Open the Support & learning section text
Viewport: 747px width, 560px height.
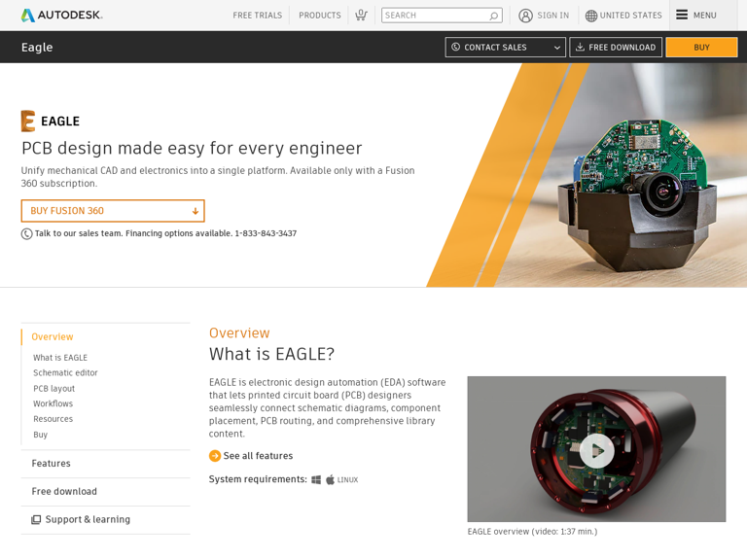pyautogui.click(x=88, y=519)
